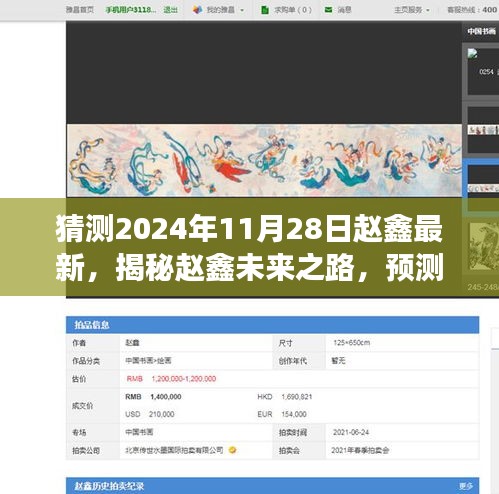Click the author name 赵鑫 in table
499x494 pixels.
(x=132, y=343)
